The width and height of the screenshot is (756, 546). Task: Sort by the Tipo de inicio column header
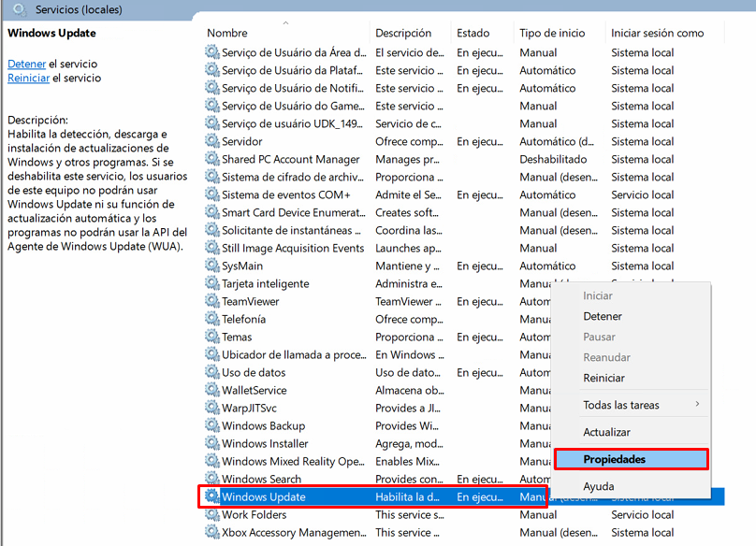click(552, 33)
